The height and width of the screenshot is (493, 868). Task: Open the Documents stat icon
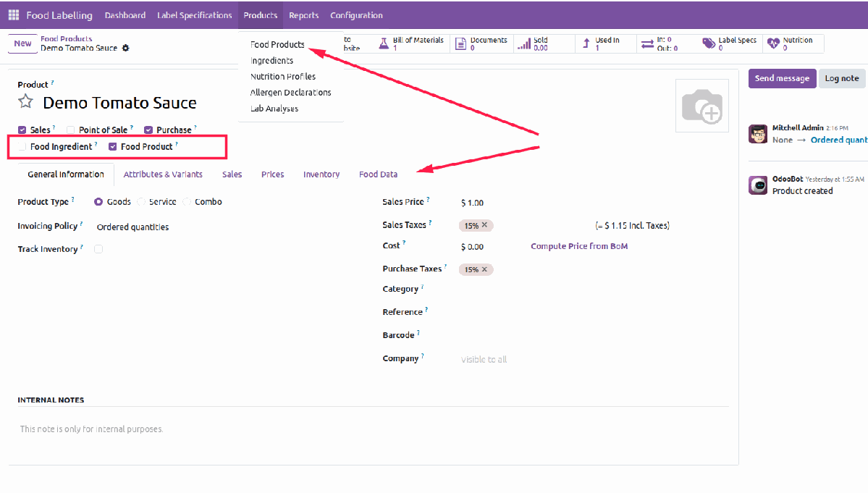tap(460, 43)
